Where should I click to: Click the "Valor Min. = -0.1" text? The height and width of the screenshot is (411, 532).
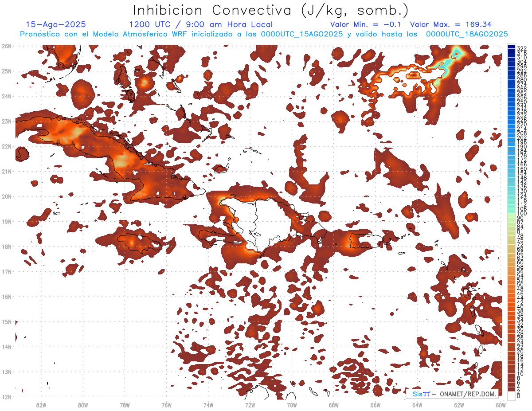pyautogui.click(x=365, y=24)
